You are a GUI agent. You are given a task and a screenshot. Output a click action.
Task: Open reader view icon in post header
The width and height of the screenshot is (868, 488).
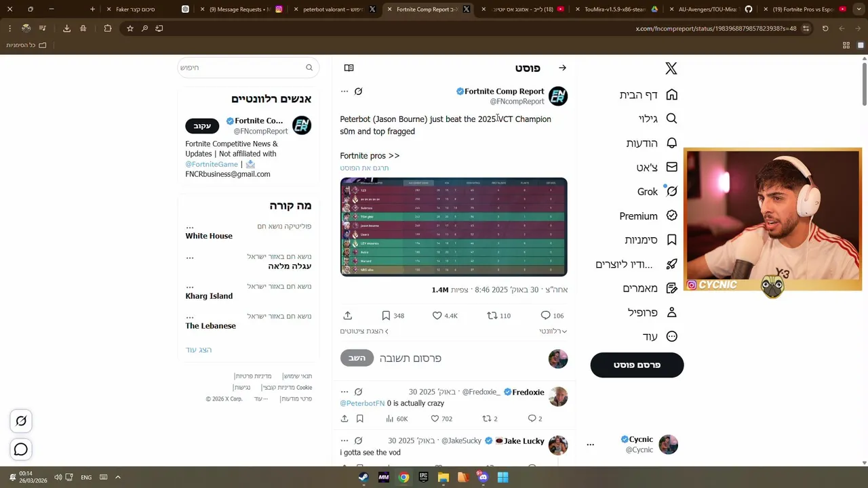coord(349,68)
